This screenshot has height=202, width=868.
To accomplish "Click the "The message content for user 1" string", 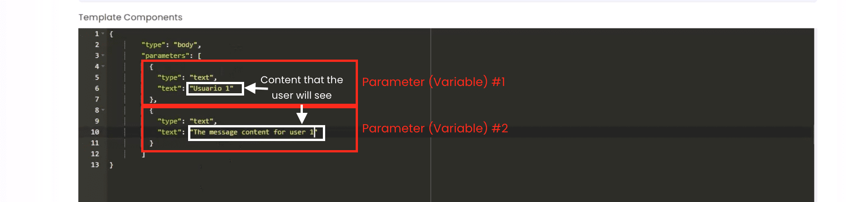I will (x=253, y=132).
